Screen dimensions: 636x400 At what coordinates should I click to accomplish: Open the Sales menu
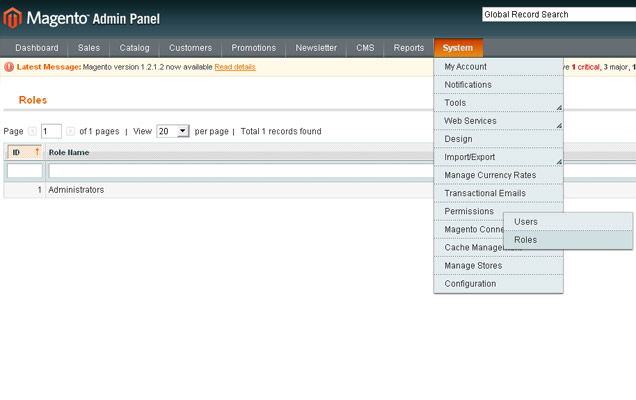click(x=89, y=48)
